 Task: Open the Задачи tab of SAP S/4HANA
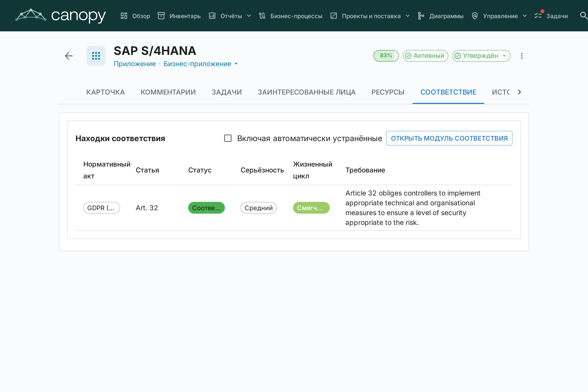[227, 92]
